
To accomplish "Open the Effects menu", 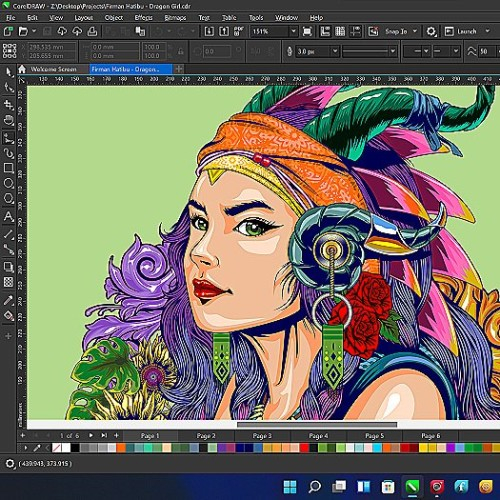I will (x=143, y=18).
